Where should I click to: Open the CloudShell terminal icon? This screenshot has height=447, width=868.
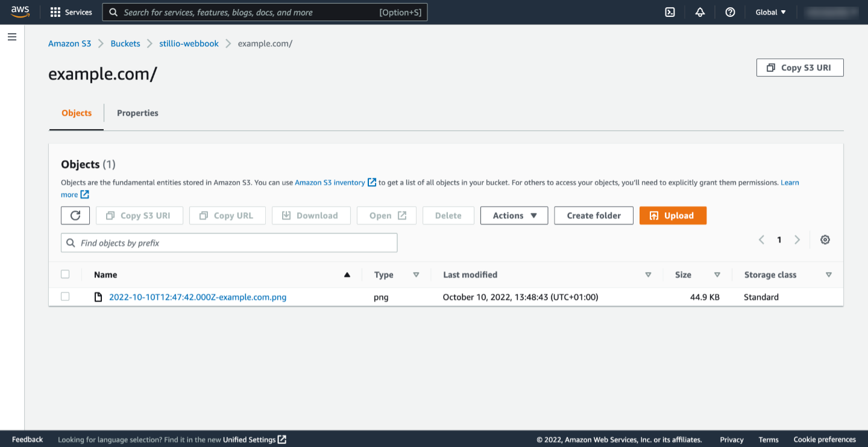[x=670, y=12]
